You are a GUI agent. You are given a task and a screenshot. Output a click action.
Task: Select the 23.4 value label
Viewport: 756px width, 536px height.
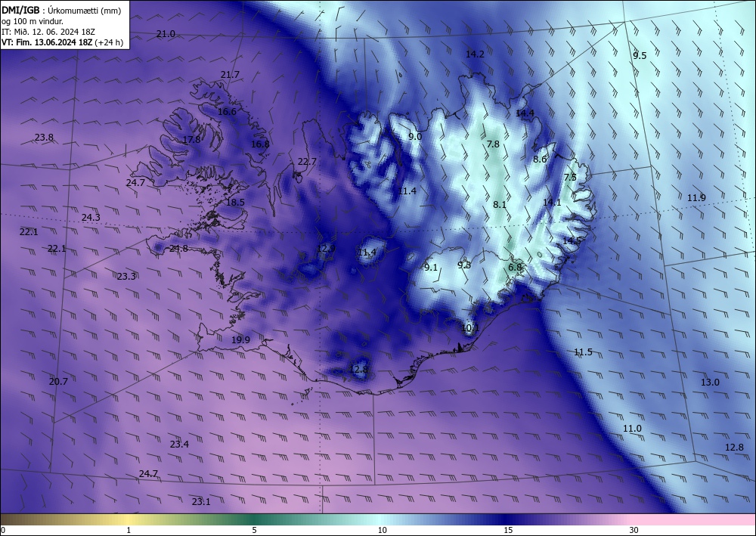click(179, 445)
